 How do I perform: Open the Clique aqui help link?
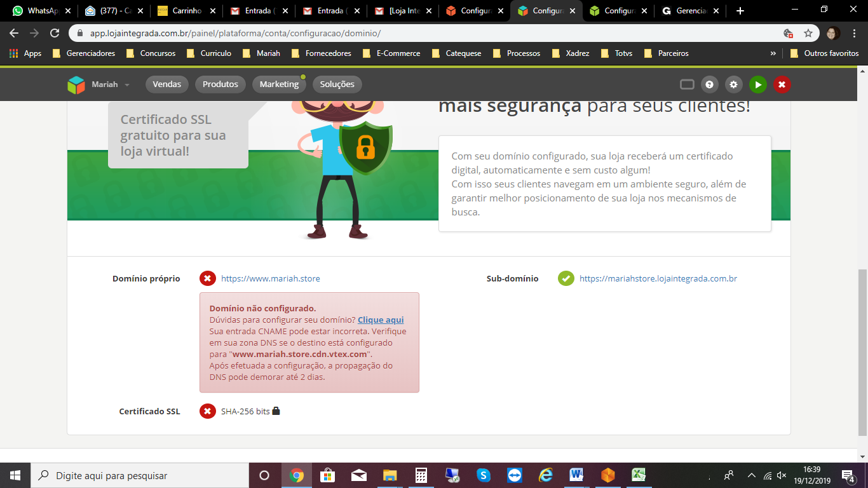(x=381, y=320)
